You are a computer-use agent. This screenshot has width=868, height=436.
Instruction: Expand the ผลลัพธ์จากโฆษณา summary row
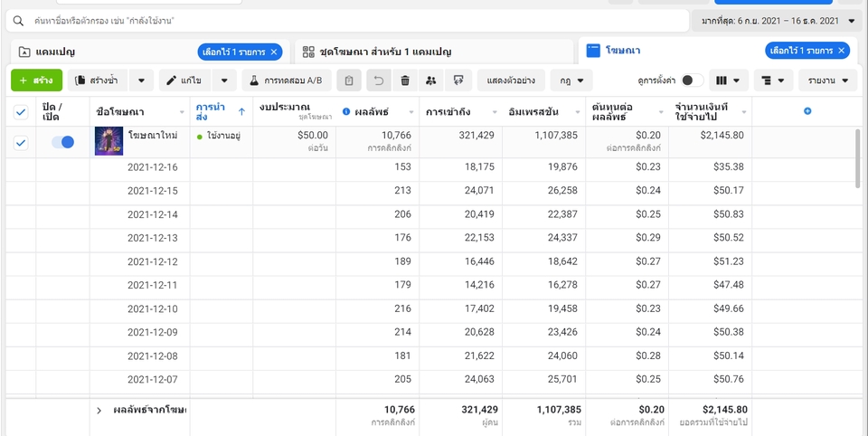pyautogui.click(x=99, y=411)
